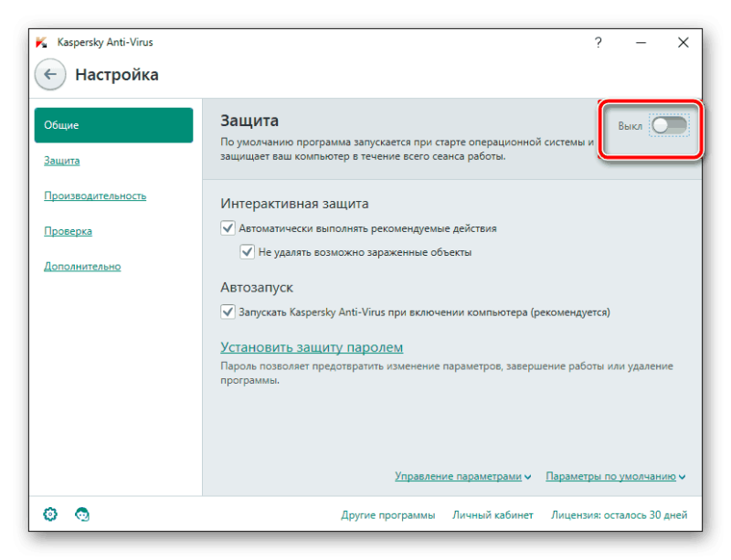
Task: Select the Общие tab
Action: (x=113, y=125)
